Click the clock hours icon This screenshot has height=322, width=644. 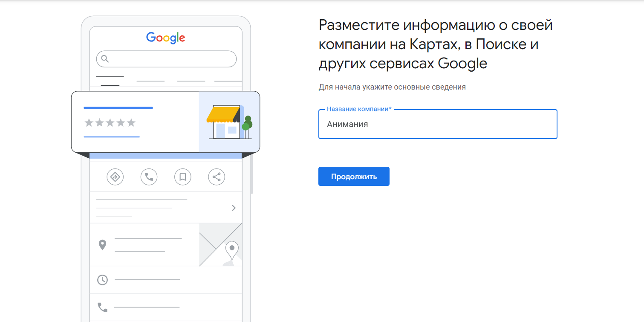point(102,280)
